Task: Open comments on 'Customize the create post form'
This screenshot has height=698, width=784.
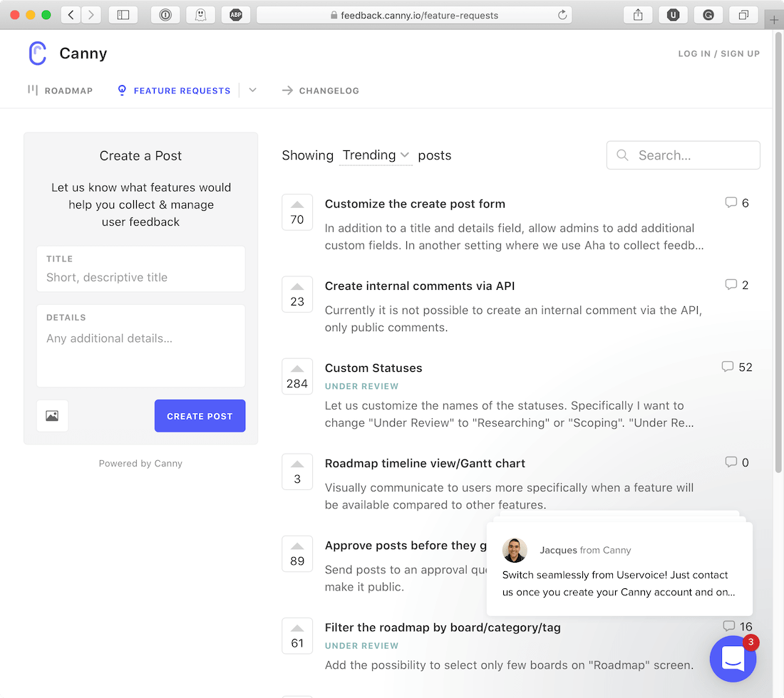Action: tap(736, 203)
